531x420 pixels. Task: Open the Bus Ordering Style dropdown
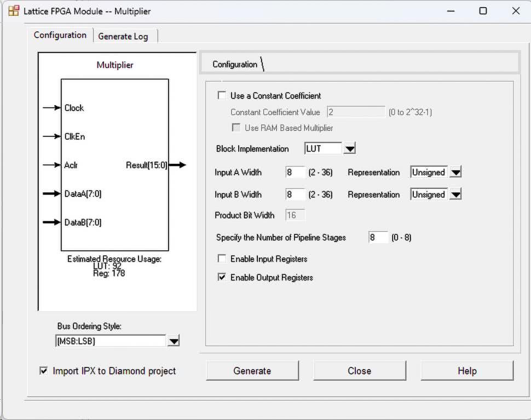click(173, 341)
